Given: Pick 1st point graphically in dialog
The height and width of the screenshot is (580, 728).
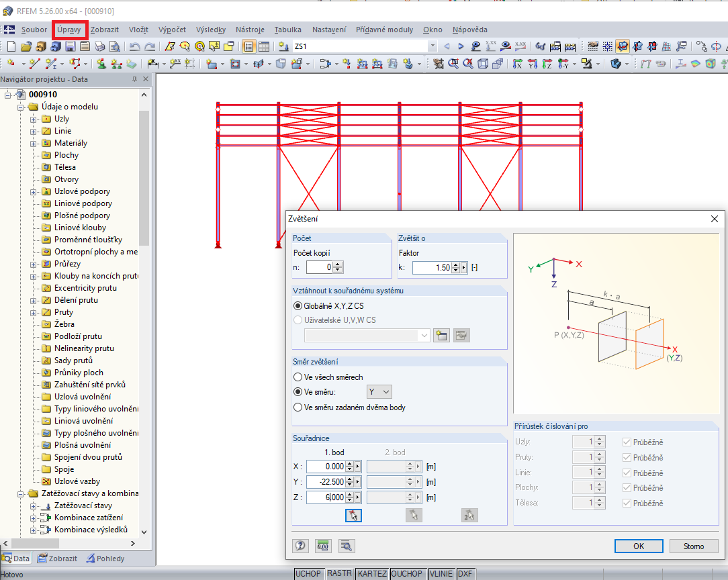Looking at the screenshot, I should 353,516.
